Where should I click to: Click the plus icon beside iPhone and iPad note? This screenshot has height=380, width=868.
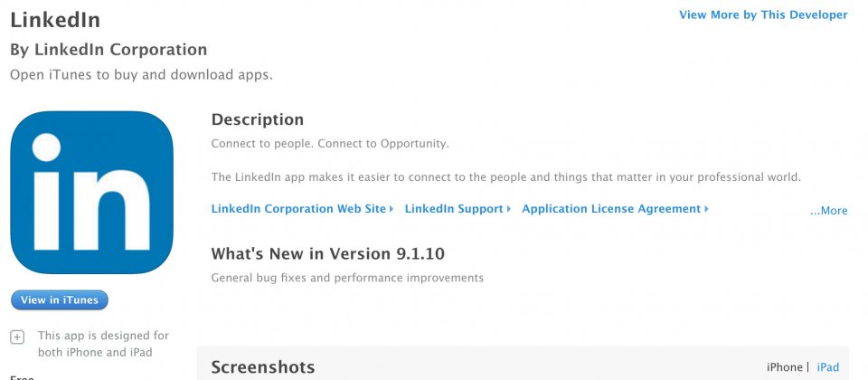coord(18,337)
